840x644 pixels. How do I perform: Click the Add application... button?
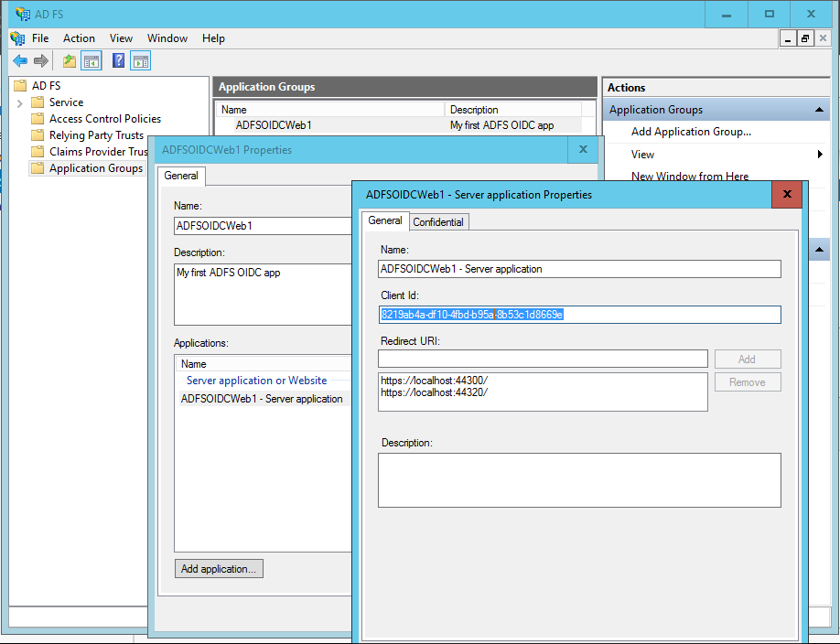click(x=219, y=568)
